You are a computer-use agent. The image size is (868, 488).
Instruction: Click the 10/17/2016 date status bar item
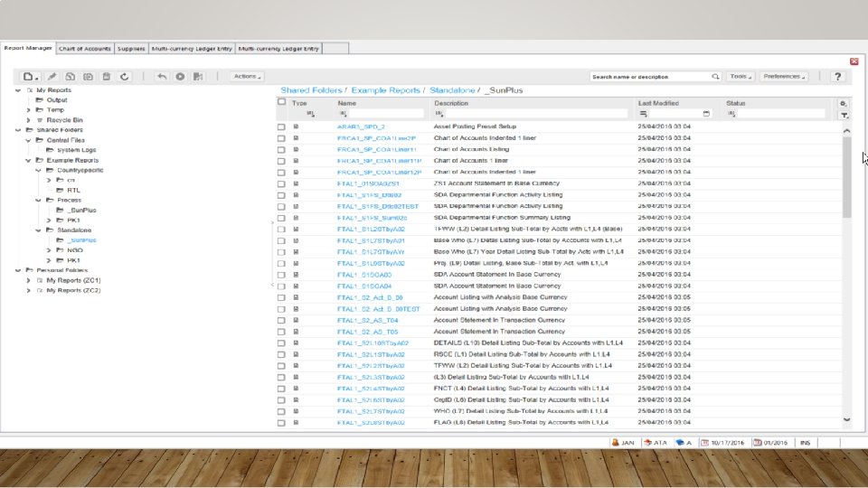722,443
